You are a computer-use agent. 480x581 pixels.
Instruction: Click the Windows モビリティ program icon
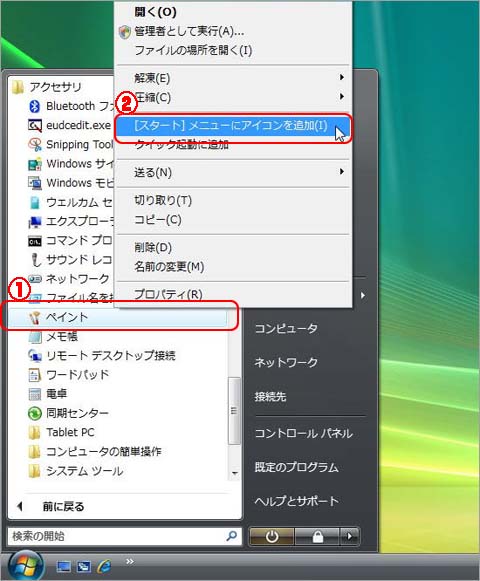coord(34,183)
